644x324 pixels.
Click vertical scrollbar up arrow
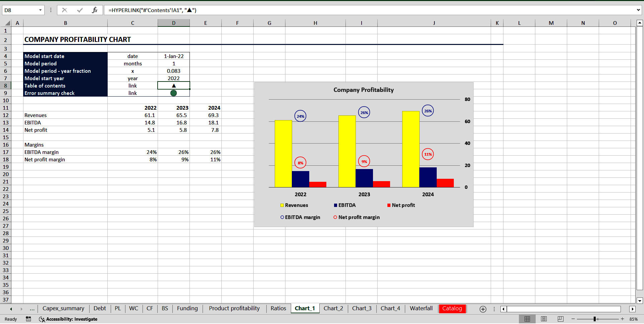click(640, 23)
